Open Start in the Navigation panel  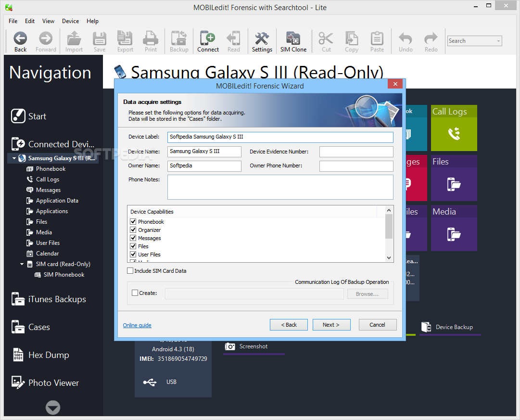click(x=28, y=116)
